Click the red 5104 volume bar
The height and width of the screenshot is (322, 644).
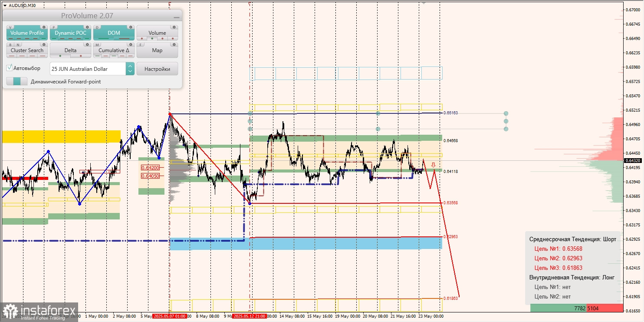pyautogui.click(x=605, y=308)
